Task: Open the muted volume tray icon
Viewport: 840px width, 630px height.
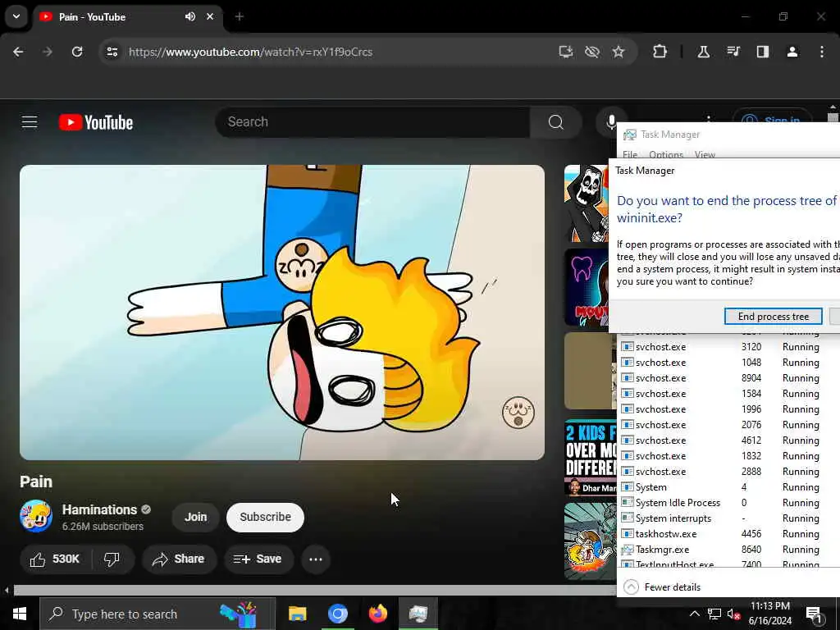Action: point(733,614)
